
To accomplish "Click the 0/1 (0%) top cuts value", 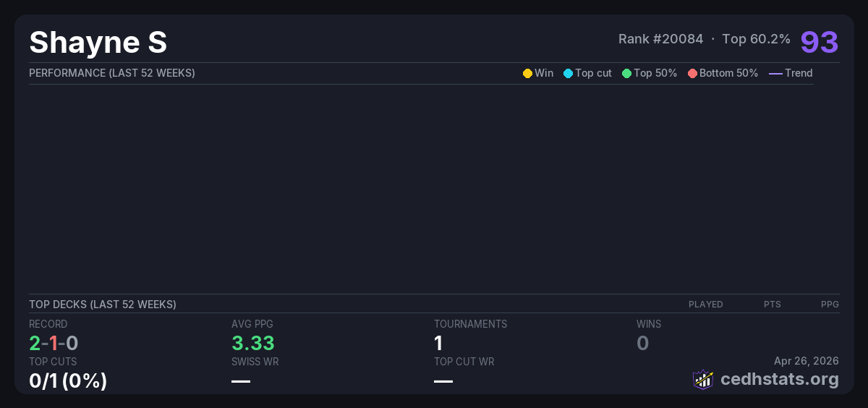I will pyautogui.click(x=68, y=381).
